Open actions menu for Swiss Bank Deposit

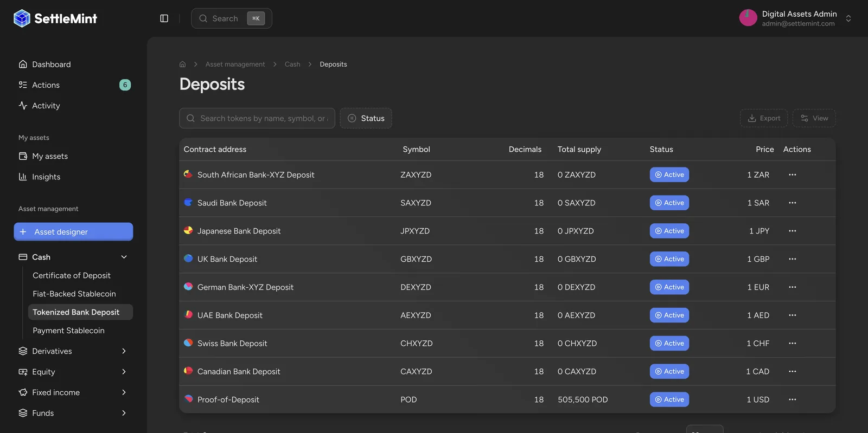pos(793,344)
